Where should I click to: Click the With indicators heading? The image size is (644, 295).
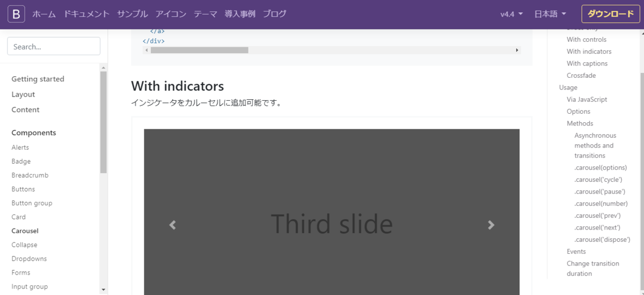tap(177, 86)
